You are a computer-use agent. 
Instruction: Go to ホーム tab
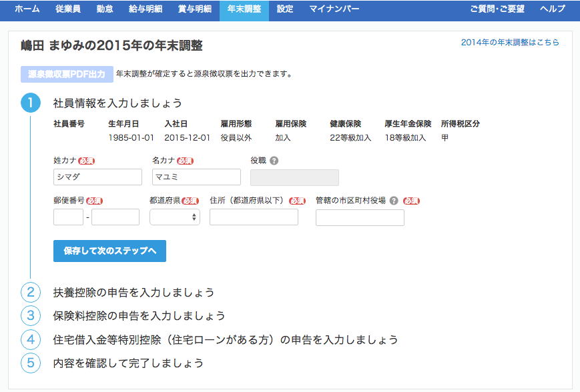(27, 9)
